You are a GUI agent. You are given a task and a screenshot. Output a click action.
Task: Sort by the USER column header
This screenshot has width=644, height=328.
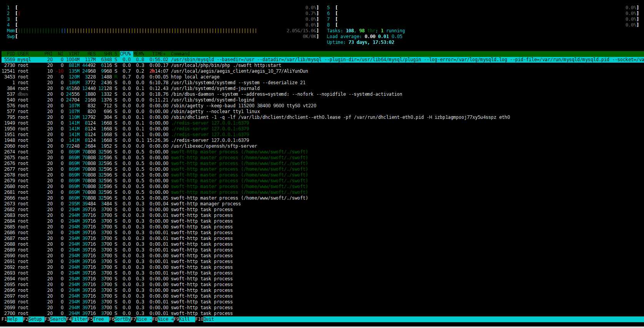click(23, 54)
